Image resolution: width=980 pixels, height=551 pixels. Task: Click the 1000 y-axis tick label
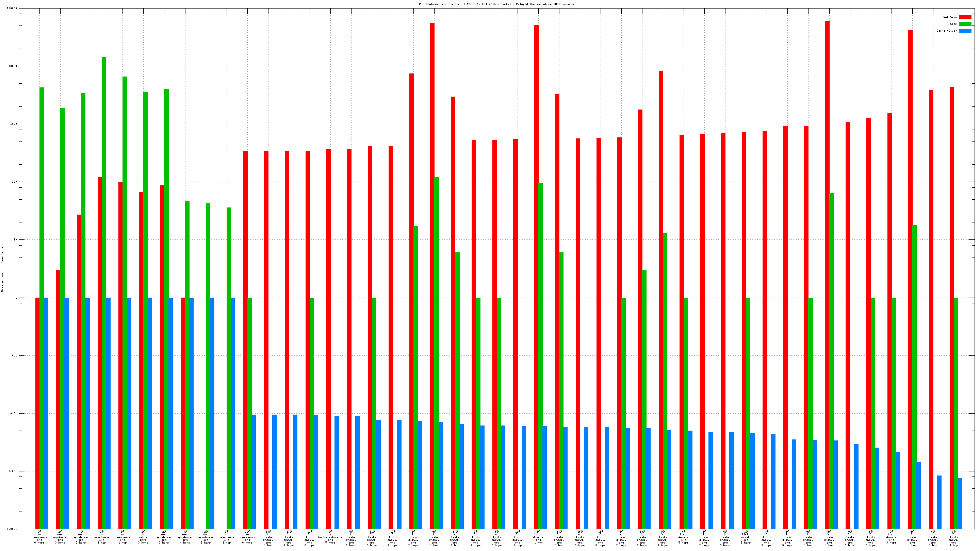(x=13, y=124)
